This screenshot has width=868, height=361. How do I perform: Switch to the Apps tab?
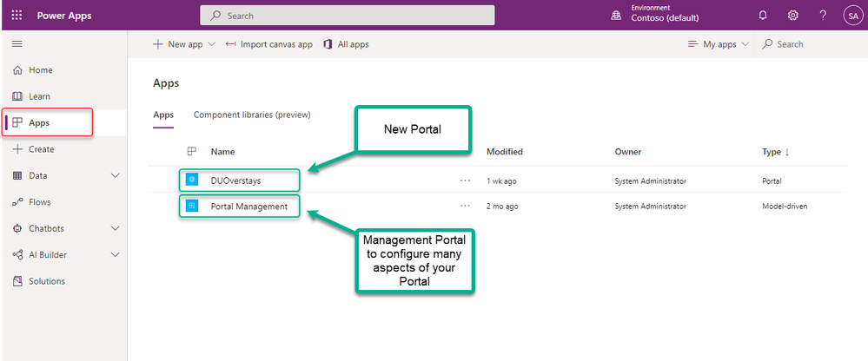coord(163,115)
